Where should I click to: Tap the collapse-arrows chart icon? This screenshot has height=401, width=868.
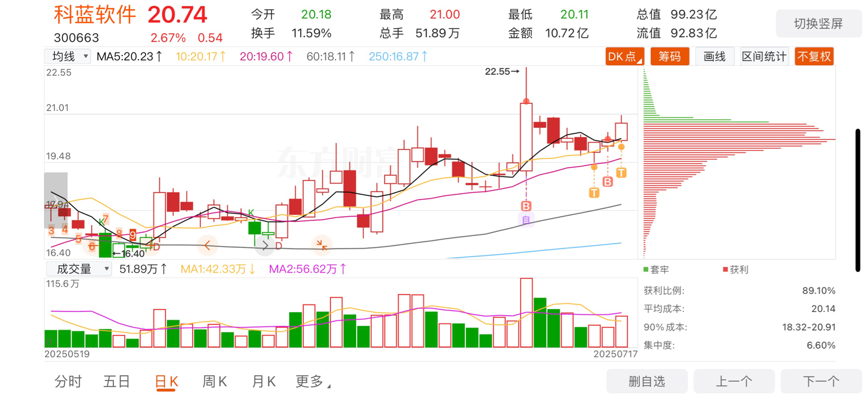(x=322, y=244)
